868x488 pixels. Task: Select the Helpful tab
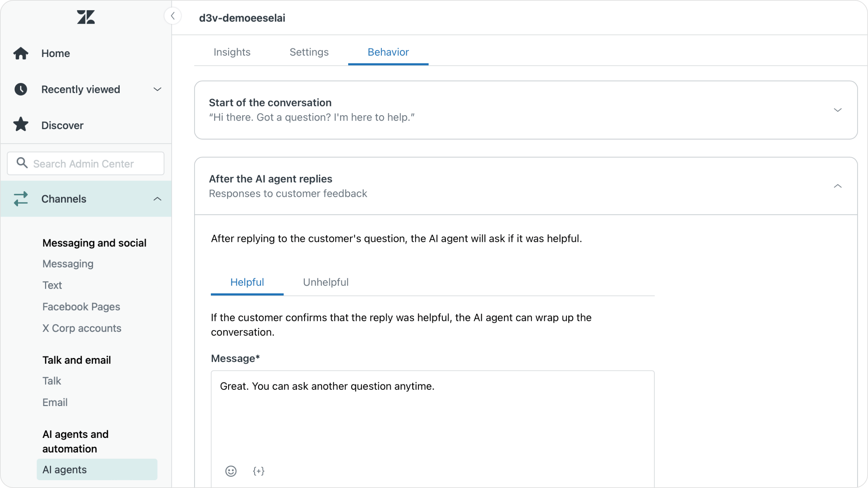pyautogui.click(x=248, y=282)
